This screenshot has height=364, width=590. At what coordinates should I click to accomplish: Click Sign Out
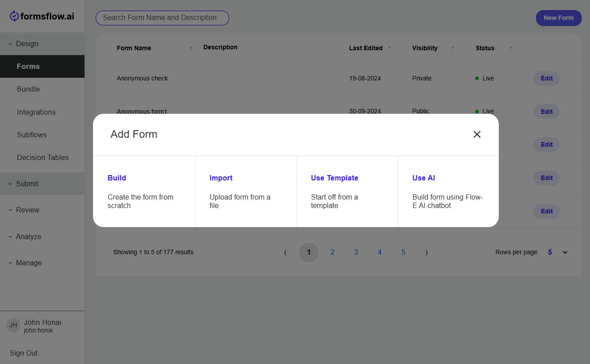point(24,353)
